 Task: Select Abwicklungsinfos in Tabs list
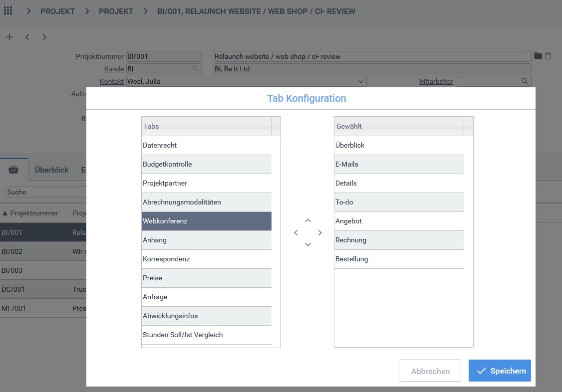[x=207, y=316]
